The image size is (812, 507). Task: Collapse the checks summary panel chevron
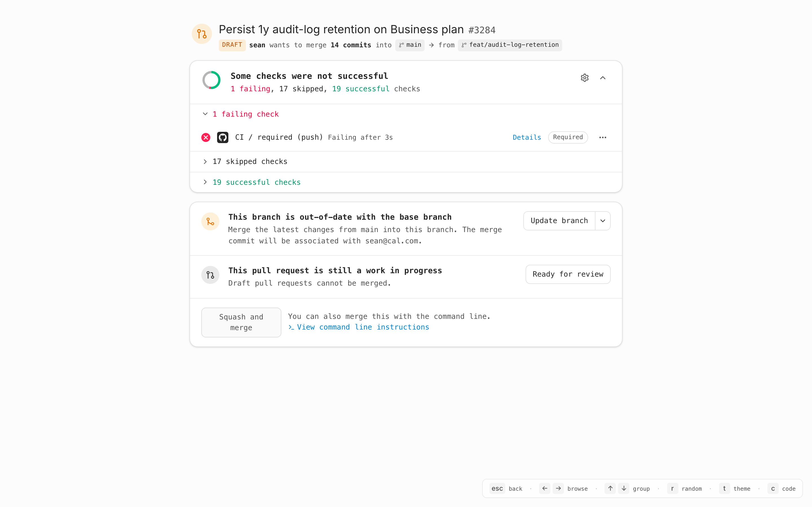(603, 78)
